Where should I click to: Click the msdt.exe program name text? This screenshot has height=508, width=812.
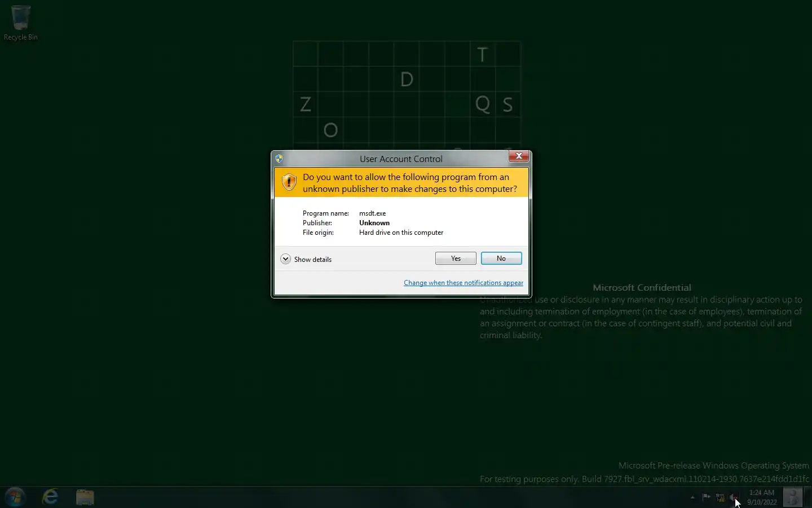(x=373, y=213)
